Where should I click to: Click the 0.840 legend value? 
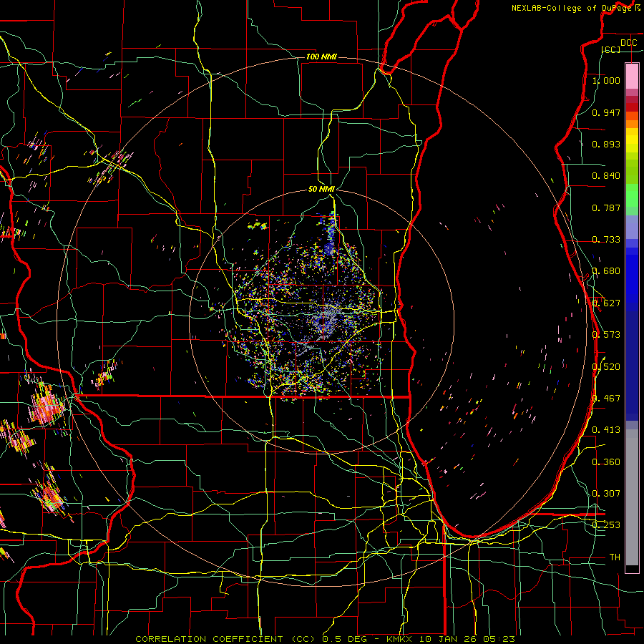(x=606, y=176)
